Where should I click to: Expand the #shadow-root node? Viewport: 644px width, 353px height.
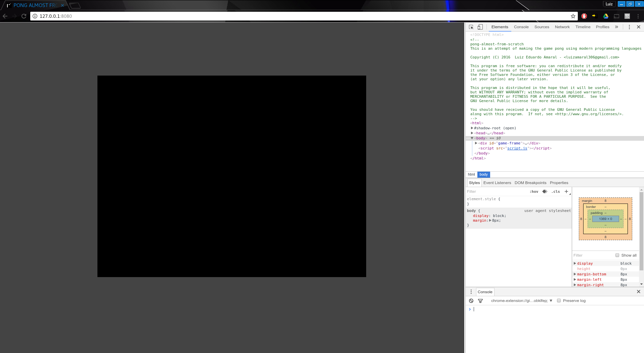[472, 128]
